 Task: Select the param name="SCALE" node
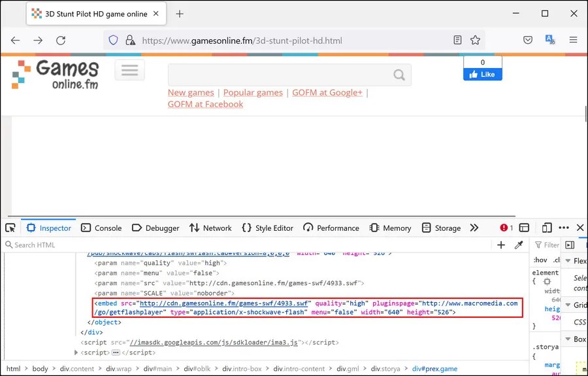pos(164,293)
